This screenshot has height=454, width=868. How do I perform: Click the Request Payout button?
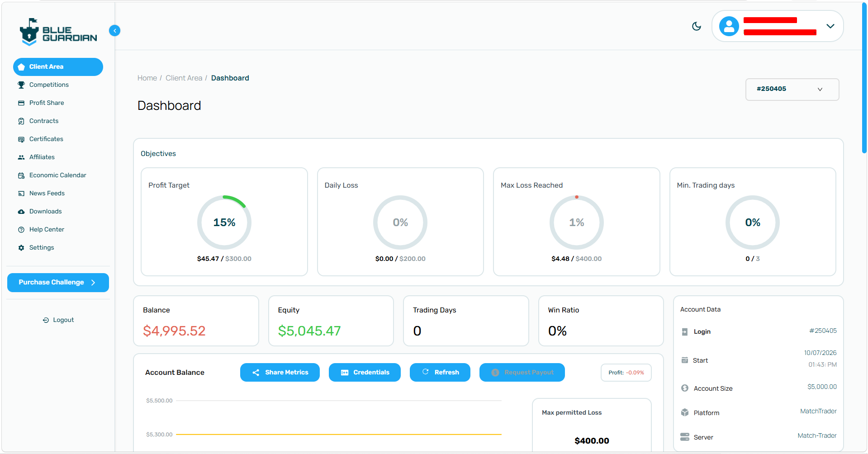point(522,373)
